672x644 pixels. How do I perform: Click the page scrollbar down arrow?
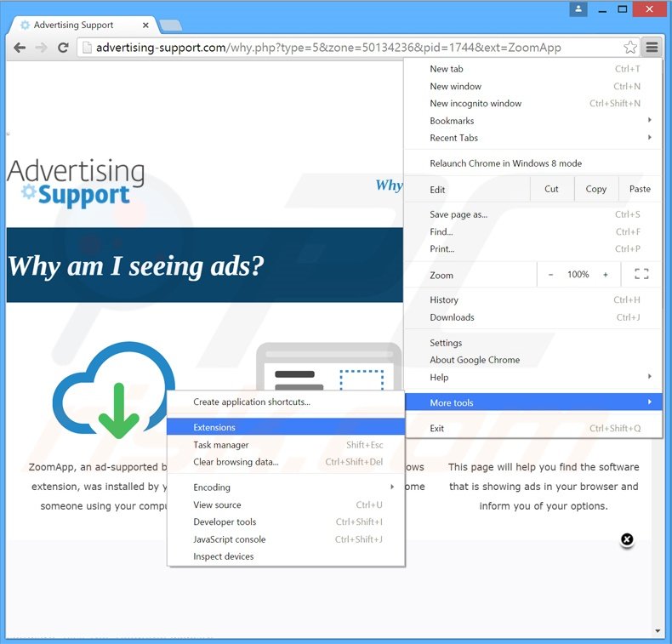coord(658,630)
